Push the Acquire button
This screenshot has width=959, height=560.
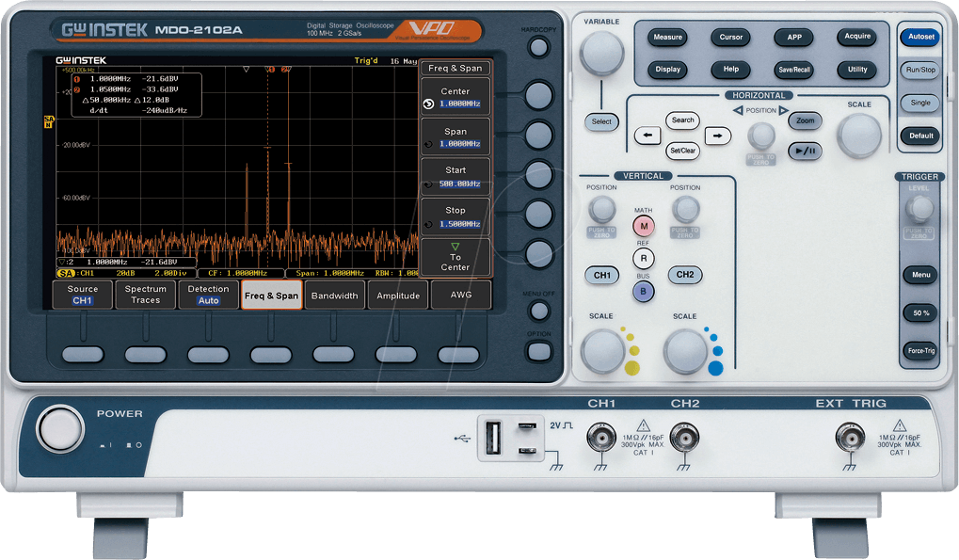point(856,37)
